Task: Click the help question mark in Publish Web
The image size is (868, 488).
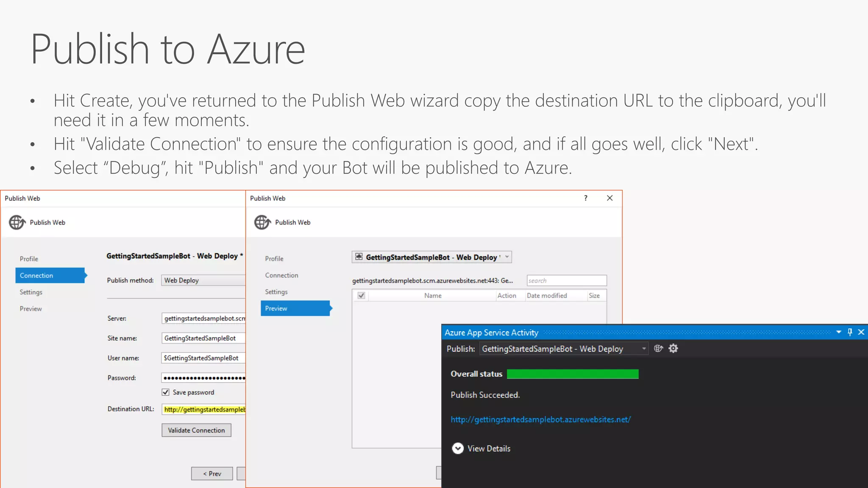Action: [586, 198]
